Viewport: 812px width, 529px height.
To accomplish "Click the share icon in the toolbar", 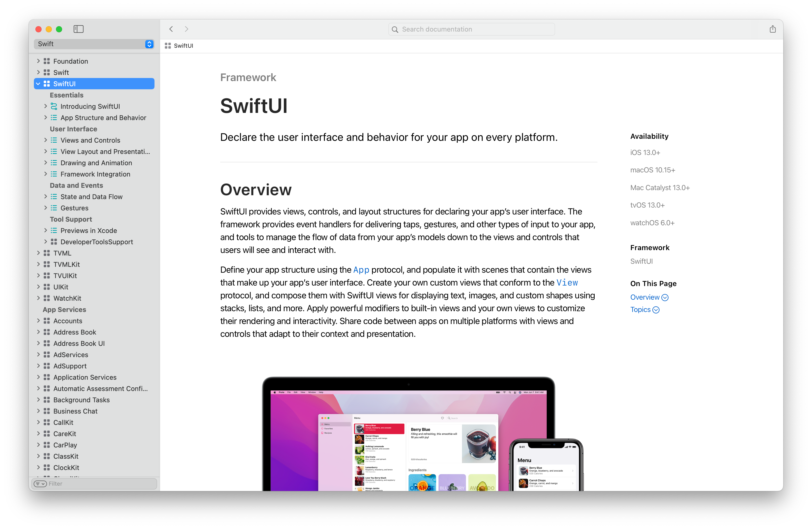I will point(772,29).
